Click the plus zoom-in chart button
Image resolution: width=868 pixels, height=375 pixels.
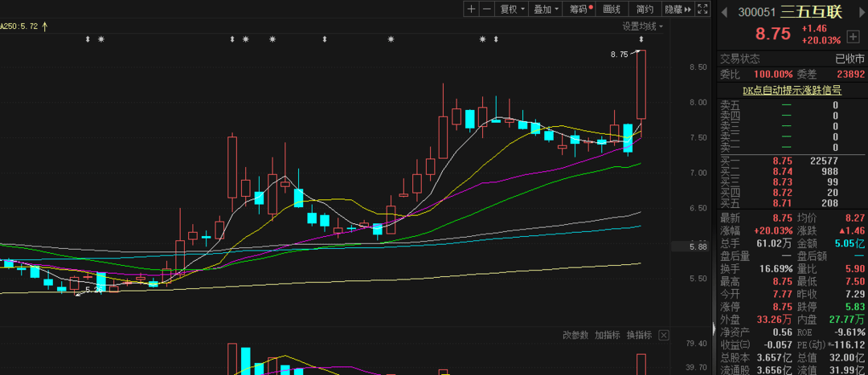471,9
